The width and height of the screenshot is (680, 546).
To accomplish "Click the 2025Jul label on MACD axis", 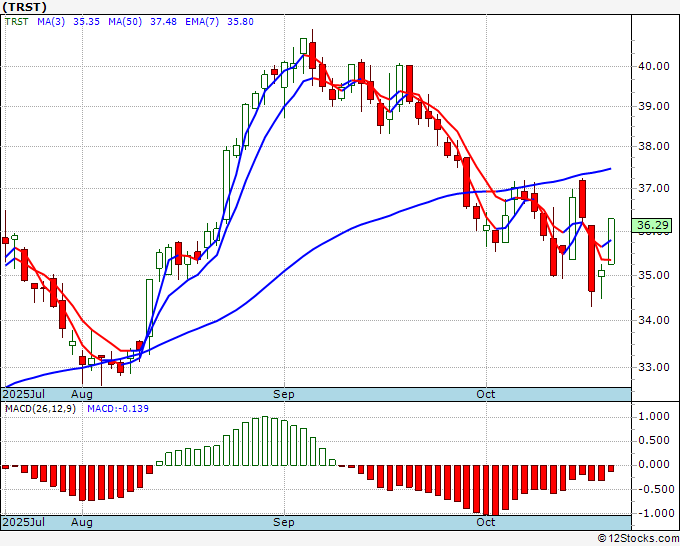I will pyautogui.click(x=23, y=522).
